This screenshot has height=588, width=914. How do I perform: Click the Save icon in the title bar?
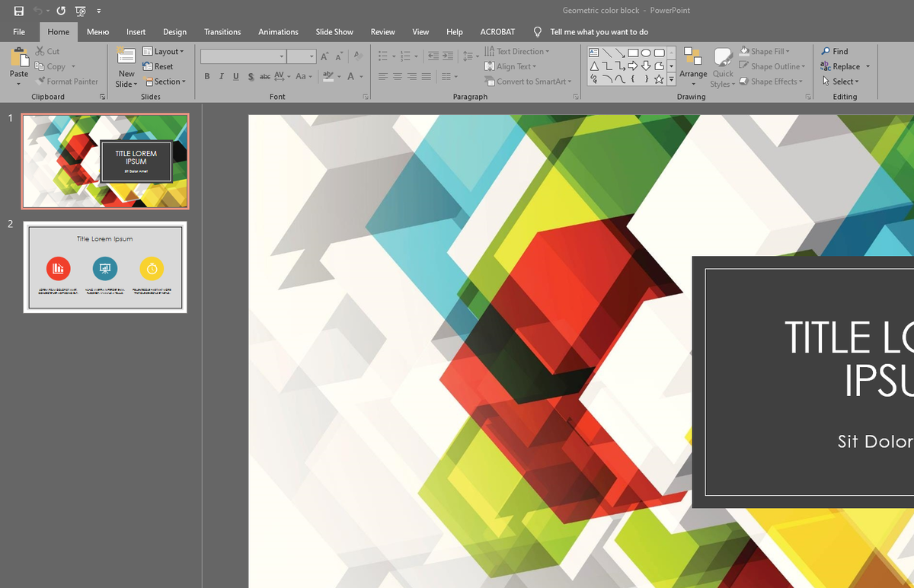[x=19, y=11]
